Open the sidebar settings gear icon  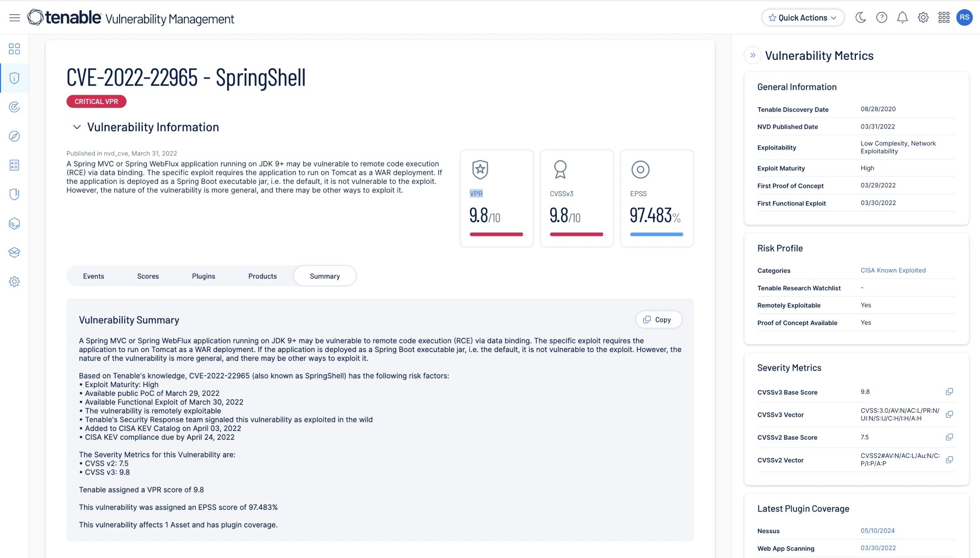14,282
